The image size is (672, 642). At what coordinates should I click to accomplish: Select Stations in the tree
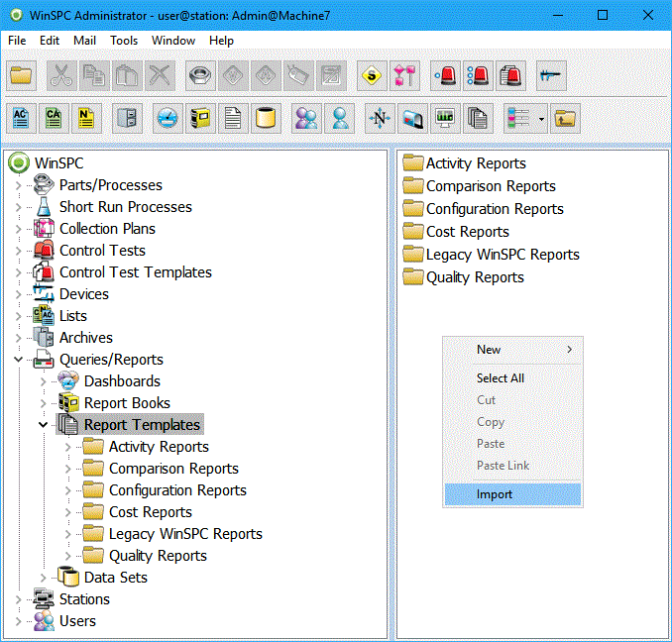click(84, 599)
